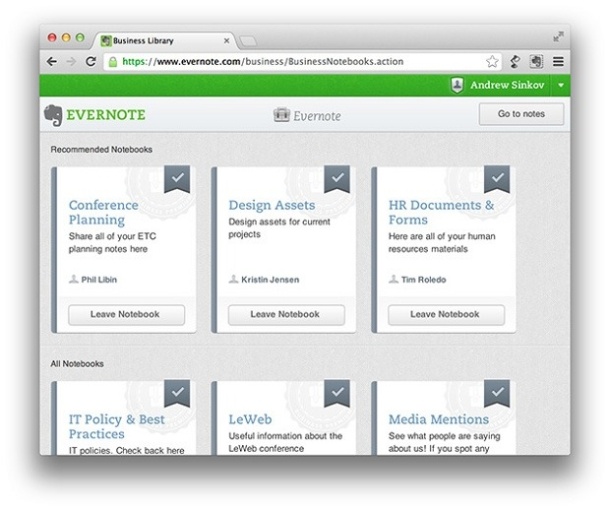Click the Evernote elephant logo
Image resolution: width=610 pixels, height=510 pixels.
click(53, 115)
